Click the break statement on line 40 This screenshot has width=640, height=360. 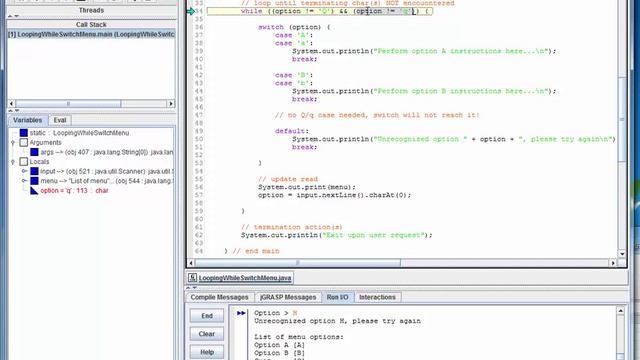tap(304, 59)
